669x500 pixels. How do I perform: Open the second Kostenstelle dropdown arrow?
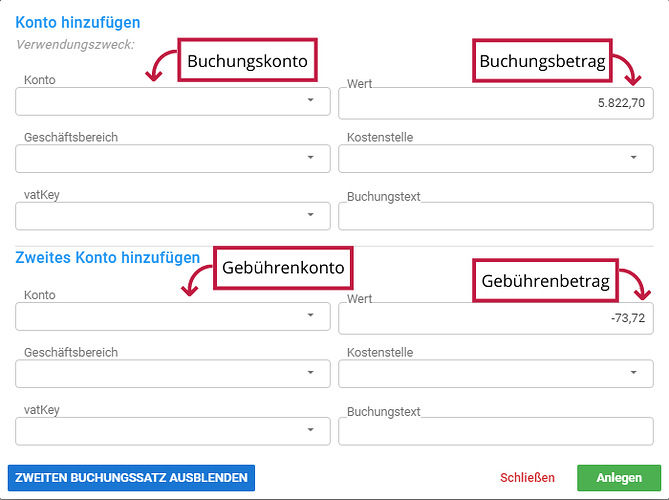point(634,372)
